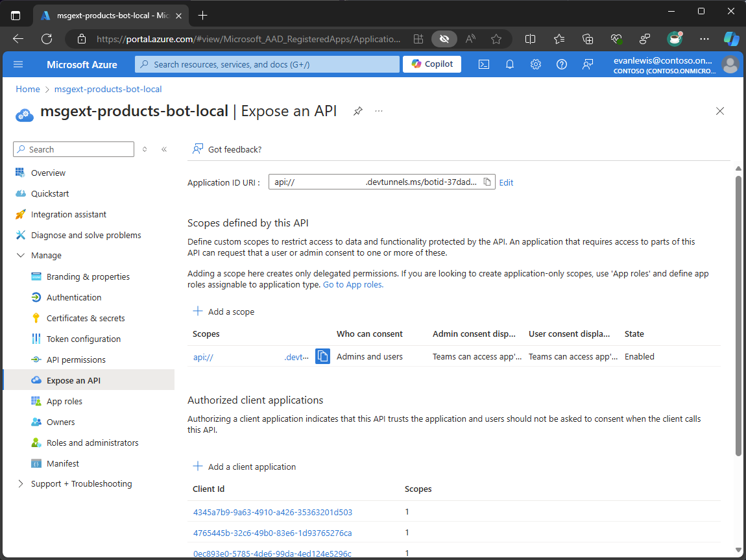Follow the Go to App roles link
Viewport: 746px width, 560px height.
click(x=353, y=284)
